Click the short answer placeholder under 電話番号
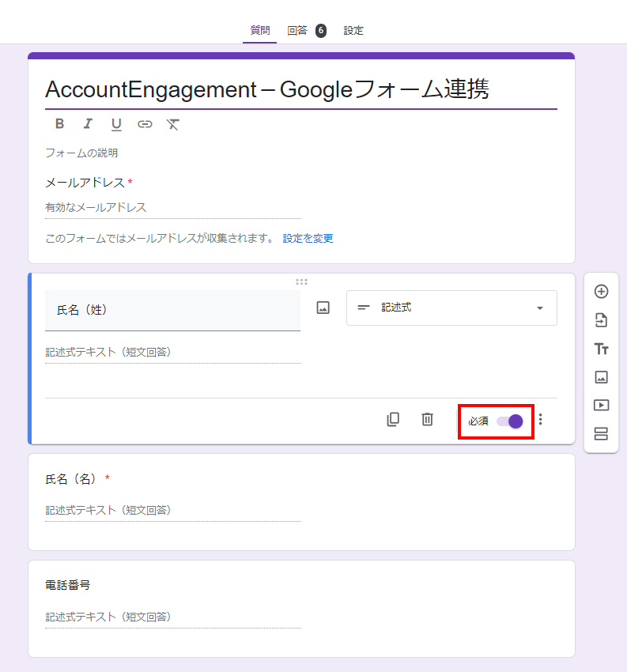The height and width of the screenshot is (672, 627). [x=108, y=617]
